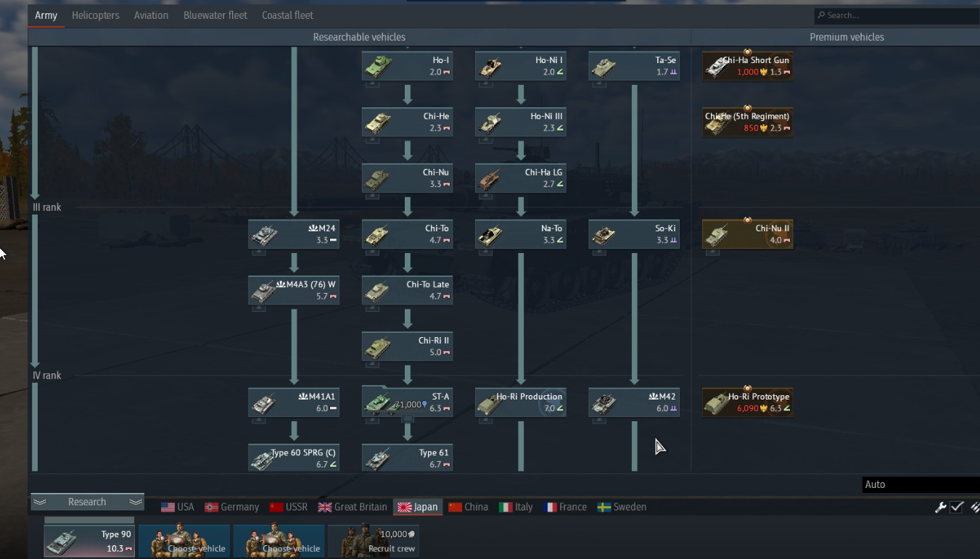
Task: Click the ST-A research vehicle
Action: tap(408, 402)
